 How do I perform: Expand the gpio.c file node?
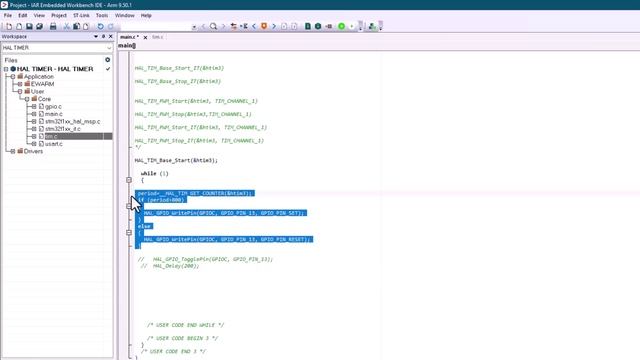[x=34, y=107]
